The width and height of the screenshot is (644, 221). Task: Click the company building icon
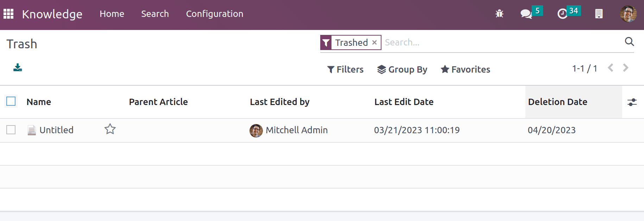(x=599, y=14)
